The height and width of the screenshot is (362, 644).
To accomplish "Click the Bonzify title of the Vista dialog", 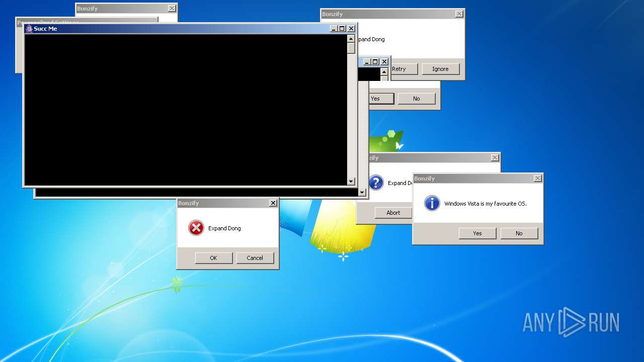I will (x=425, y=178).
